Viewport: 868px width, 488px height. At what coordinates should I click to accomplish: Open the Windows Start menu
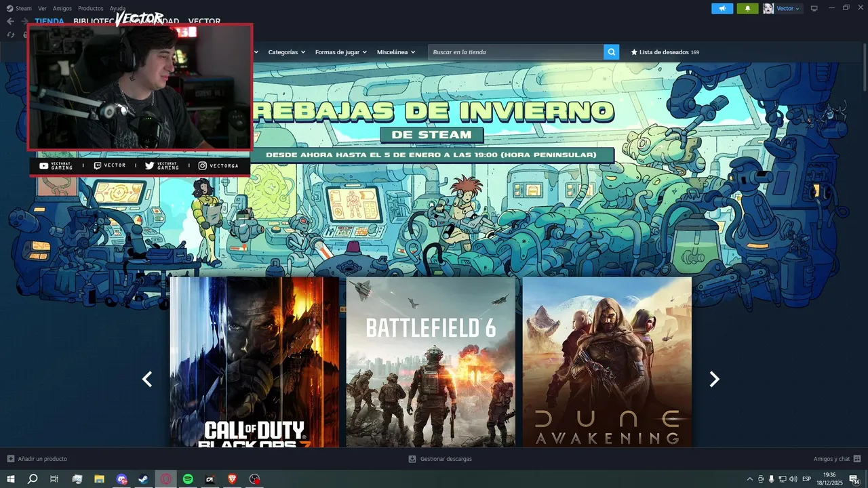10,479
